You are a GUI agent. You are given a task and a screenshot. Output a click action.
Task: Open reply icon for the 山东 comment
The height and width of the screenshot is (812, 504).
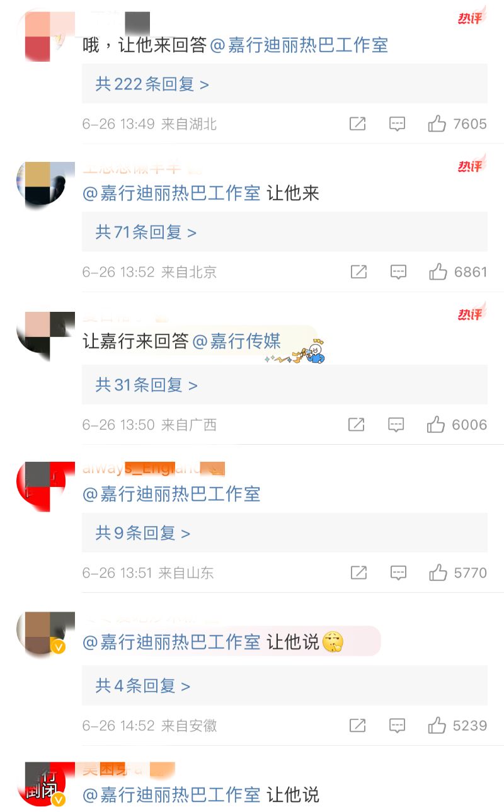coord(398,573)
